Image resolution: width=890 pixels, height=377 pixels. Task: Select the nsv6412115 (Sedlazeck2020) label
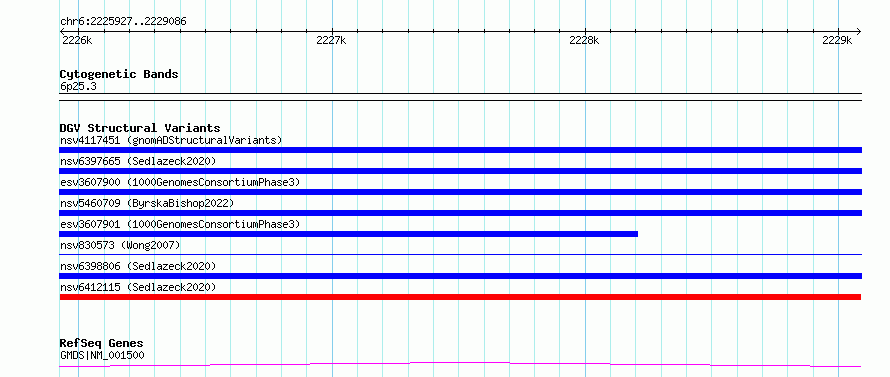(x=138, y=287)
